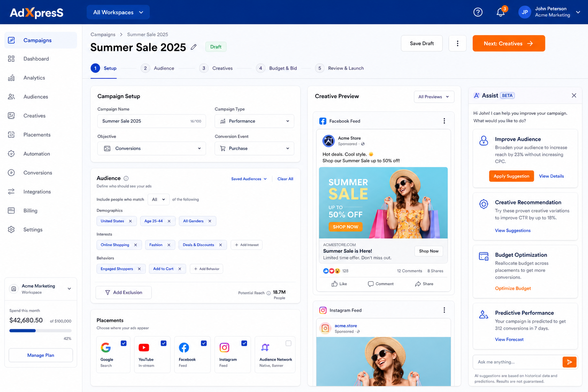
Task: Focus the Campaign Name input field
Action: pyautogui.click(x=152, y=121)
